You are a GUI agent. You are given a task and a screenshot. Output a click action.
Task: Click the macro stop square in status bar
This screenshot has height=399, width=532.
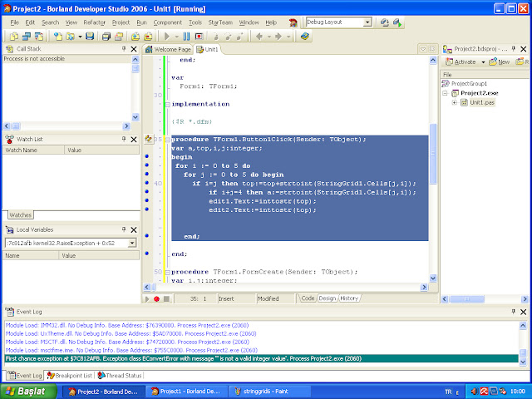point(166,299)
